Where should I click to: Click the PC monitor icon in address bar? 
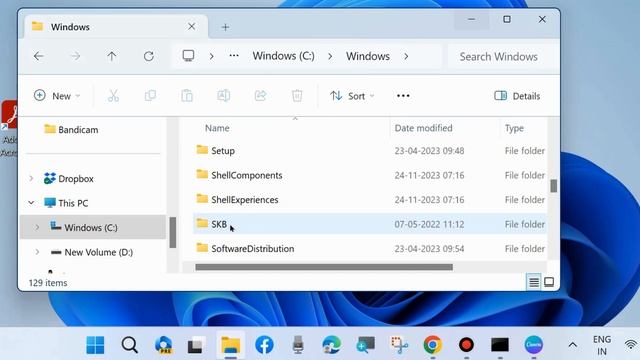point(188,56)
